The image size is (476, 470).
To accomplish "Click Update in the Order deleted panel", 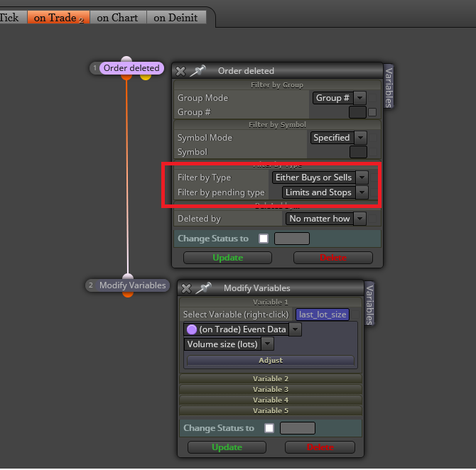I will click(227, 258).
